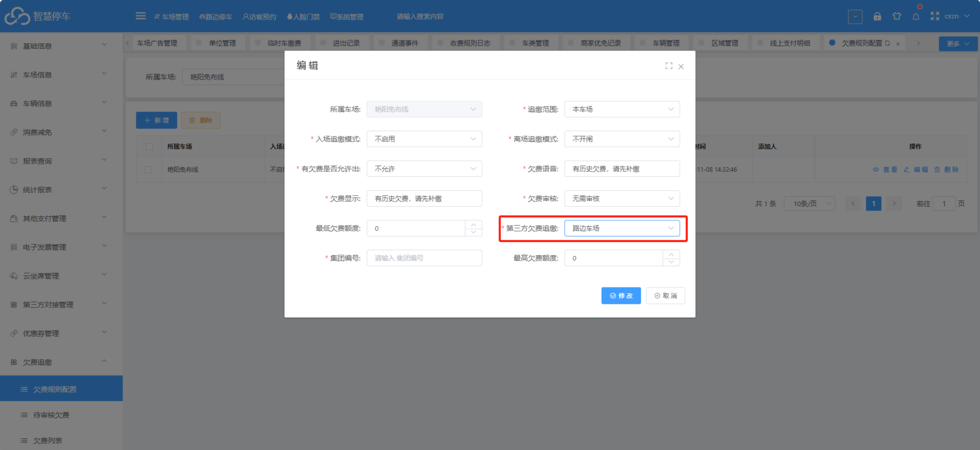Expand the 基础信息 sidebar menu
Image resolution: width=980 pixels, height=450 pixels.
pos(61,46)
